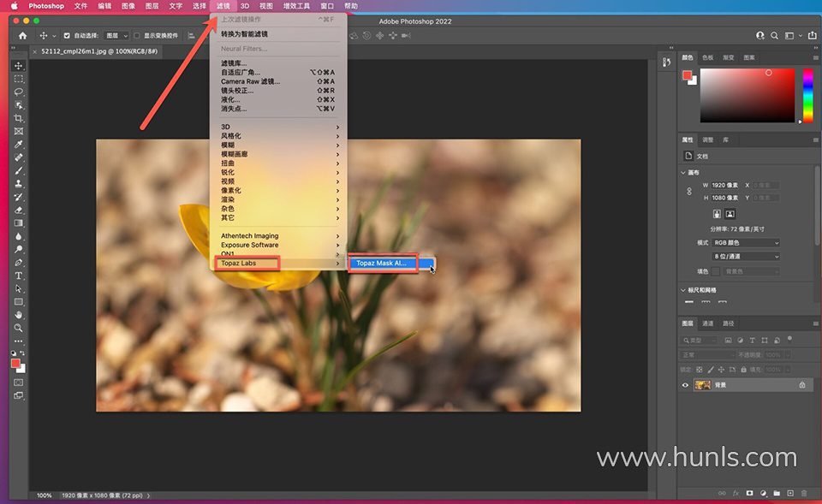Choose Topaz Mask AI... from submenu
Image resolution: width=822 pixels, height=504 pixels.
click(390, 263)
